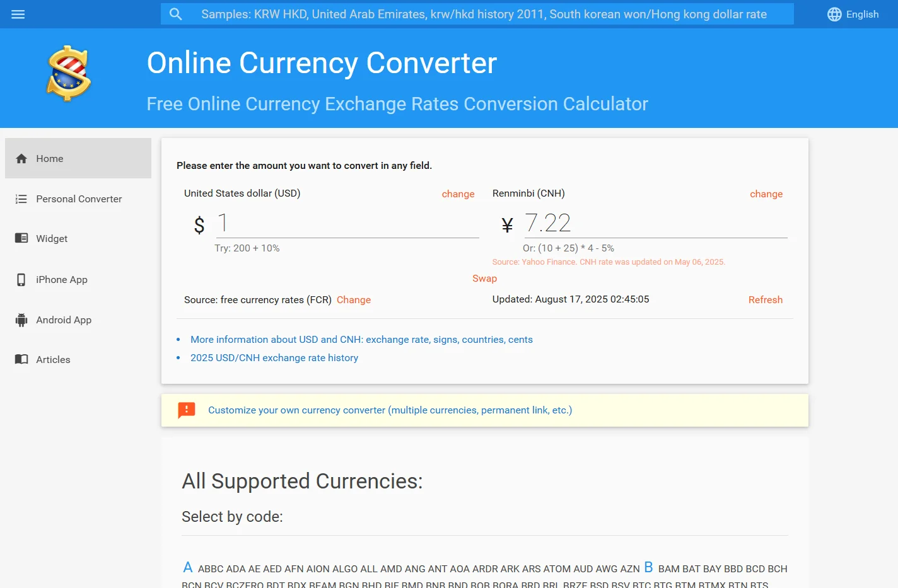Click the Android robot icon
The image size is (898, 588).
[21, 320]
